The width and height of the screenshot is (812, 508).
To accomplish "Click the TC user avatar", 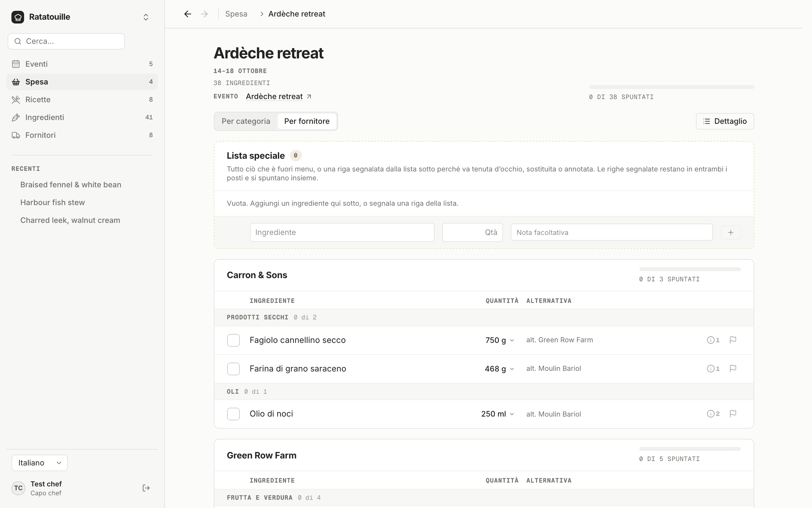I will click(x=18, y=488).
